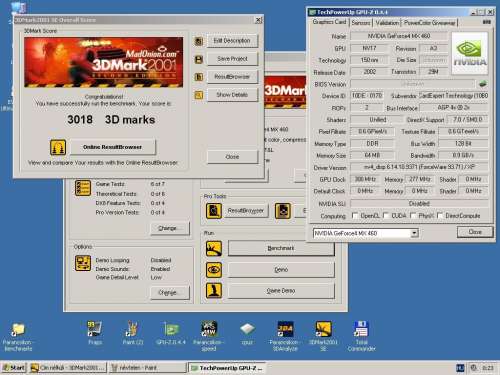Open Total Commander desktop shortcut
The height and width of the screenshot is (375, 500).
coord(361,336)
